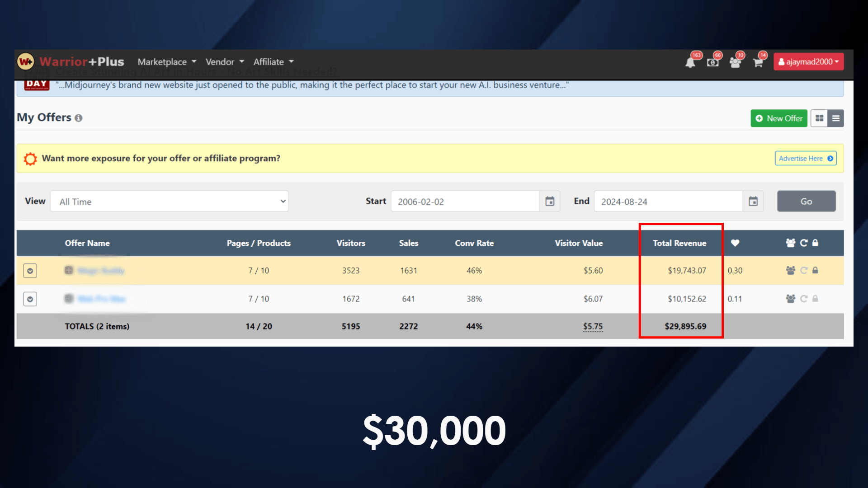868x488 pixels.
Task: Open the Affiliate menu
Action: click(274, 62)
